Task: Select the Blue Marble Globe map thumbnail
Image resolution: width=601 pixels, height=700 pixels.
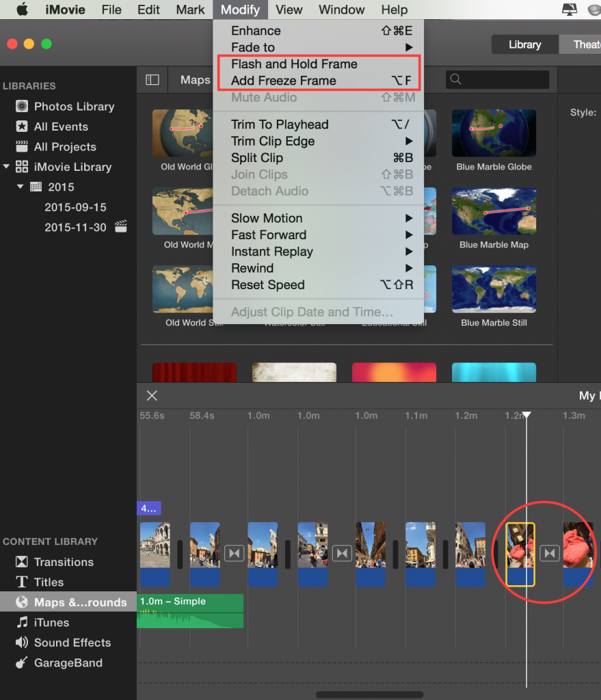Action: (494, 133)
